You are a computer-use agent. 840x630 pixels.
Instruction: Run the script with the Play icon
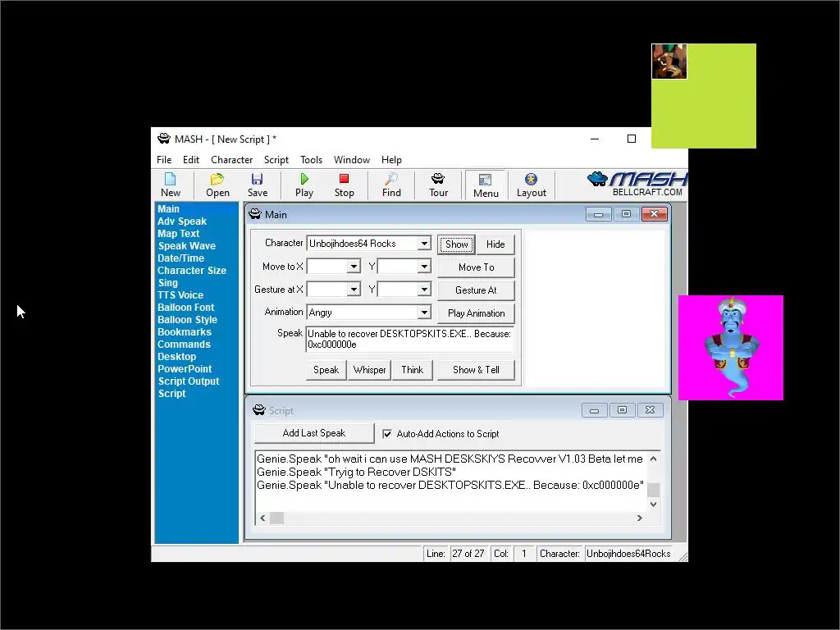click(304, 185)
